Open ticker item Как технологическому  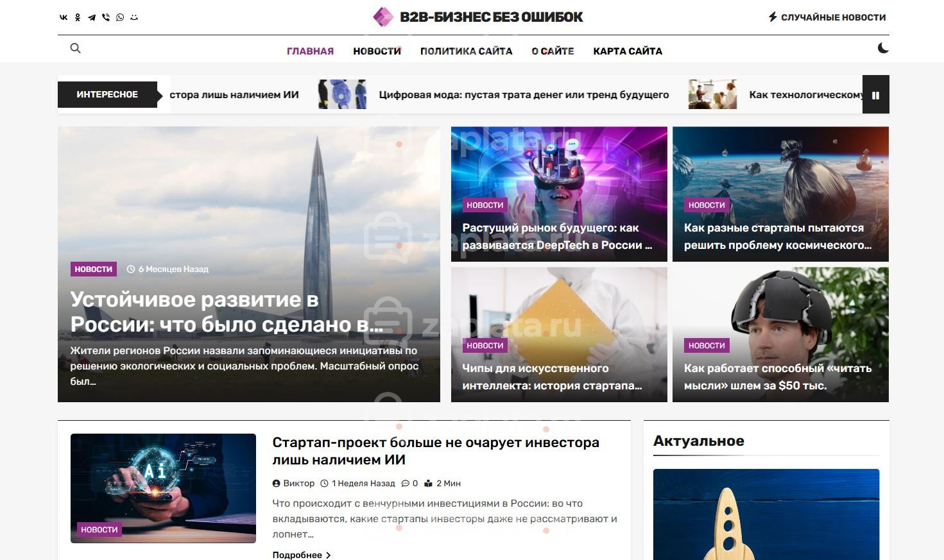tap(805, 95)
